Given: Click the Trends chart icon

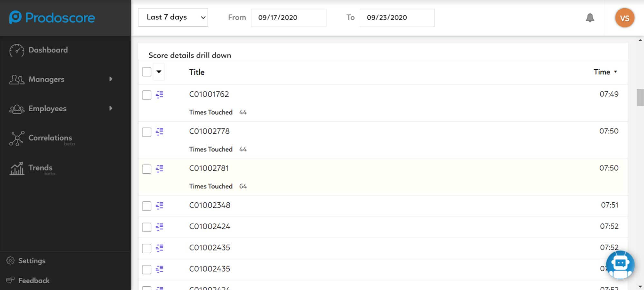Looking at the screenshot, I should 17,169.
